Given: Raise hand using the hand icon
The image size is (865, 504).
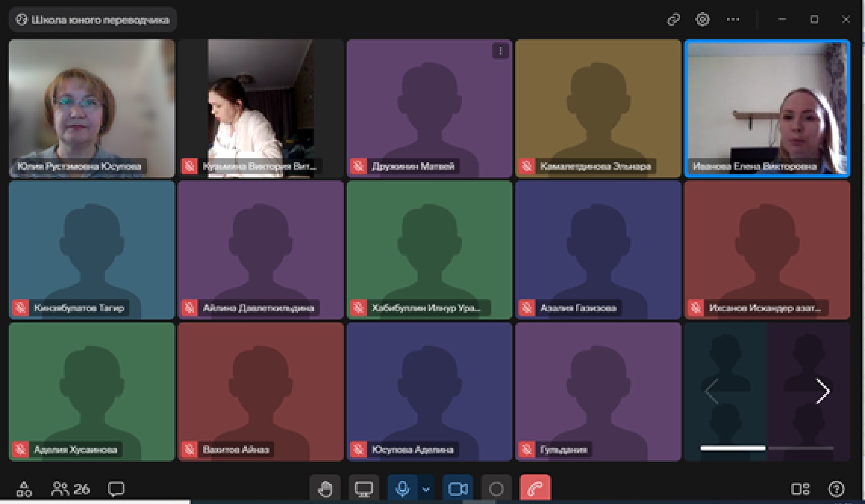Looking at the screenshot, I should click(x=325, y=488).
